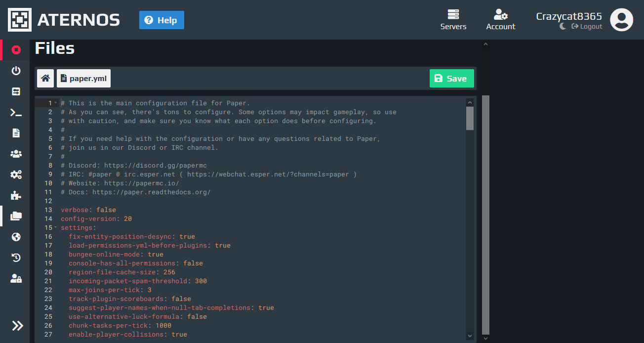The height and width of the screenshot is (343, 644).
Task: Click the 'track-plugin-scoreboards: false' line
Action: (x=130, y=299)
